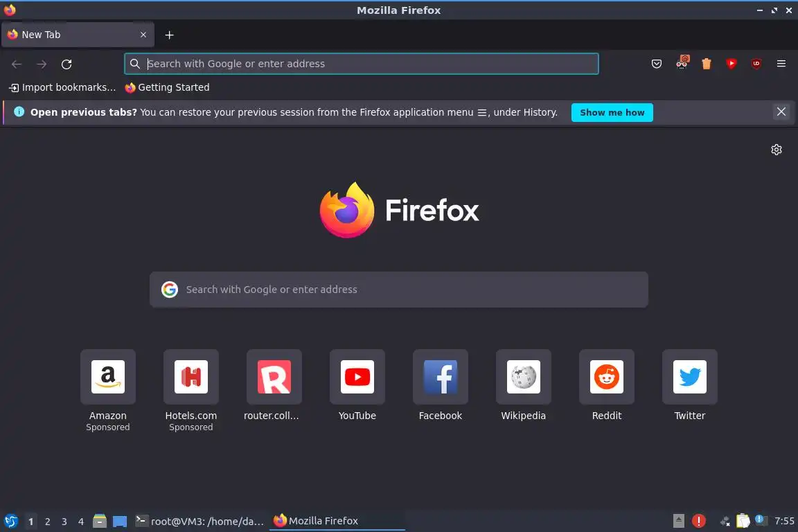Open the red play-shield extension icon
Viewport: 798px width, 532px height.
[x=731, y=64]
